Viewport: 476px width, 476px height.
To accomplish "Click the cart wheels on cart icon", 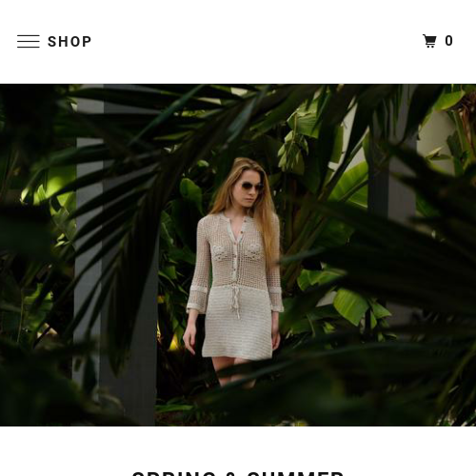I will [430, 47].
